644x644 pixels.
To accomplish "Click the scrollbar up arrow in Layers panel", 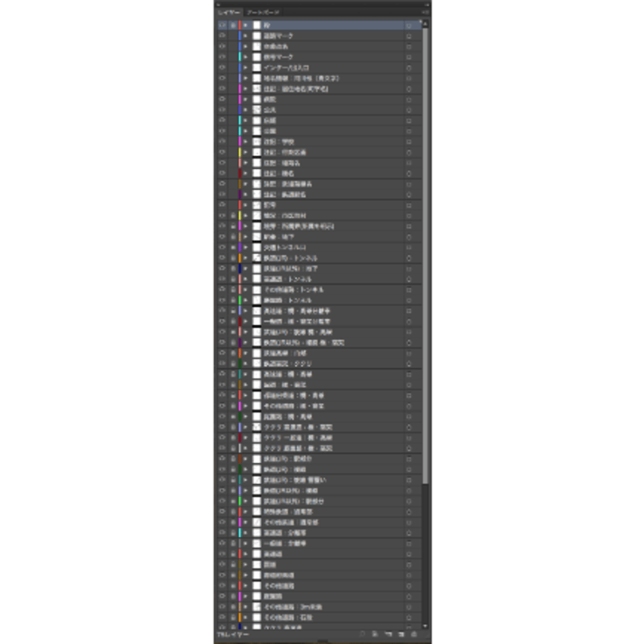I will [x=425, y=24].
